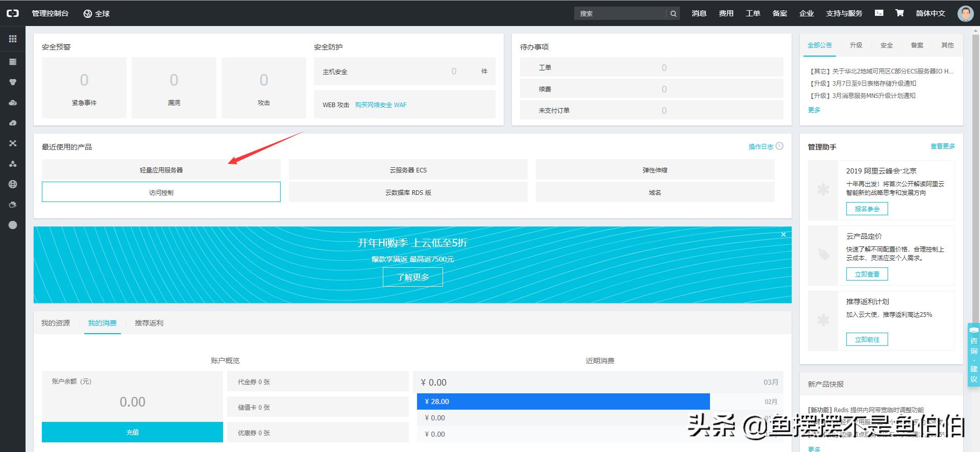Viewport: 980px width, 452px height.
Task: Open the 简体中文 language dropdown
Action: coord(930,13)
